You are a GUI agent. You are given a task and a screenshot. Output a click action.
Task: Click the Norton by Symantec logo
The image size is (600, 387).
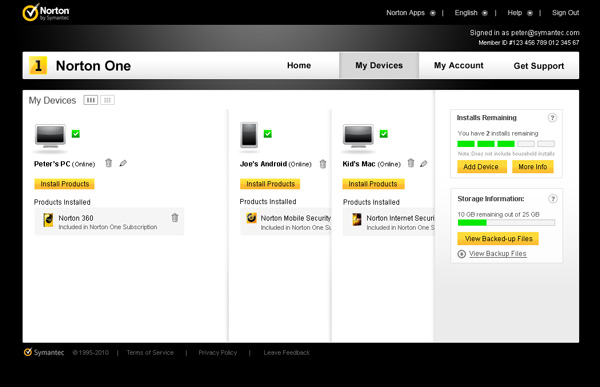click(46, 13)
